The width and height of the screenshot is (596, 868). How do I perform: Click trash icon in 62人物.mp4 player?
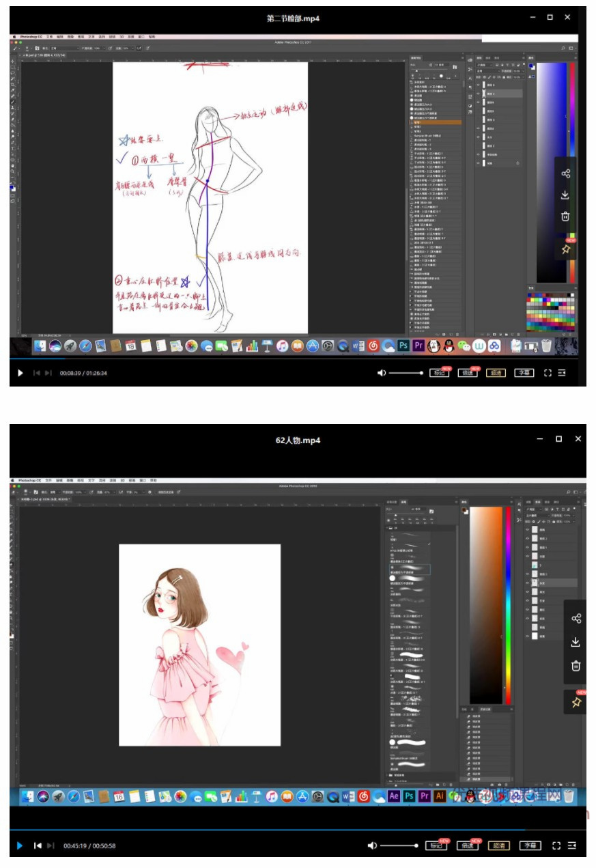(576, 665)
